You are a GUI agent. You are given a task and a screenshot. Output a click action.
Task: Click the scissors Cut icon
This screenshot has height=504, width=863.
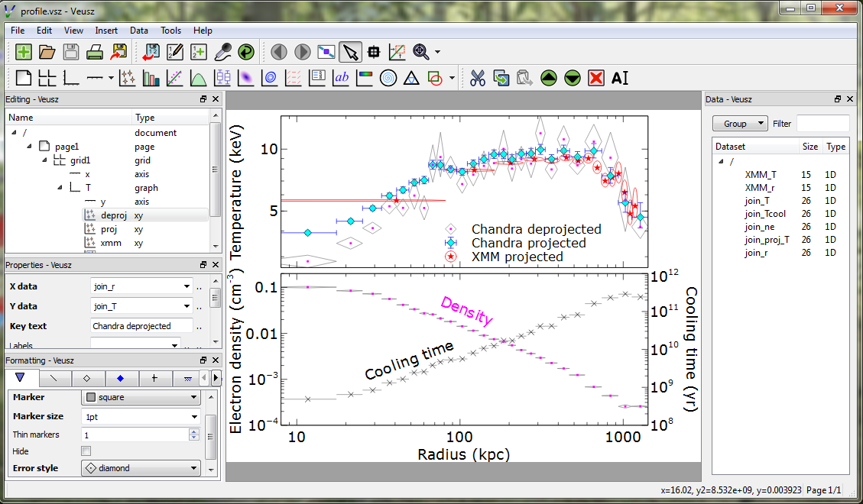coord(478,78)
